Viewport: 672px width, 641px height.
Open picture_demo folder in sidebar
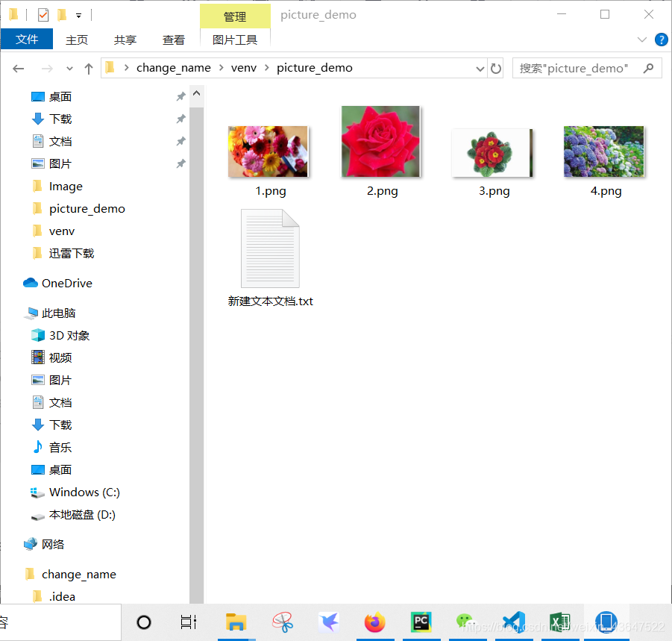click(x=87, y=209)
